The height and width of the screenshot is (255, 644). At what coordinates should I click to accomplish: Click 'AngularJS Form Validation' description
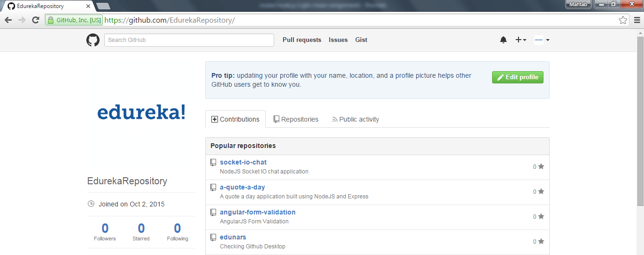[x=254, y=222]
